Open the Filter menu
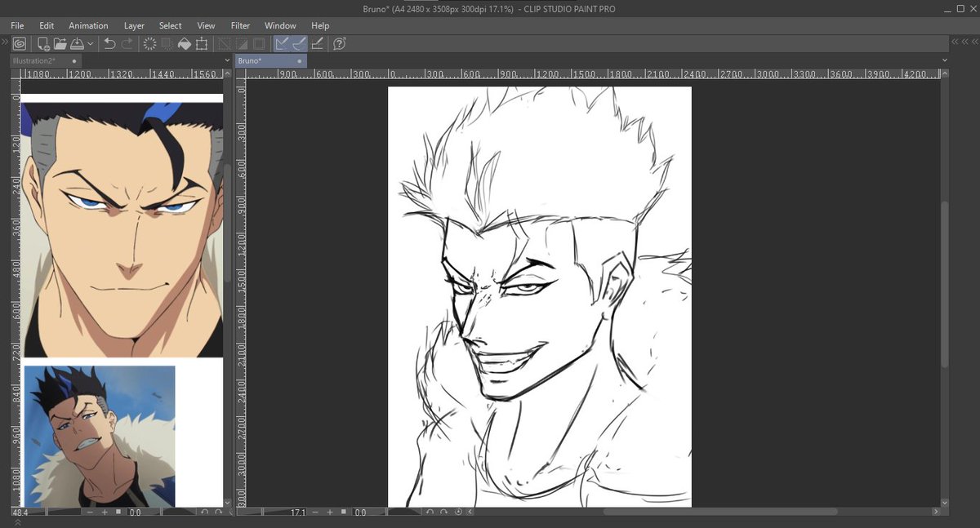980x528 pixels. [x=240, y=25]
